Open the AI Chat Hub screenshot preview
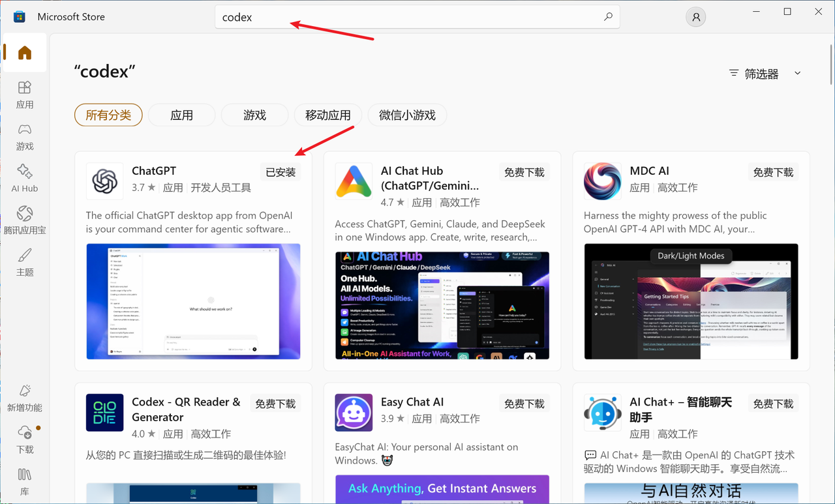 [x=442, y=306]
